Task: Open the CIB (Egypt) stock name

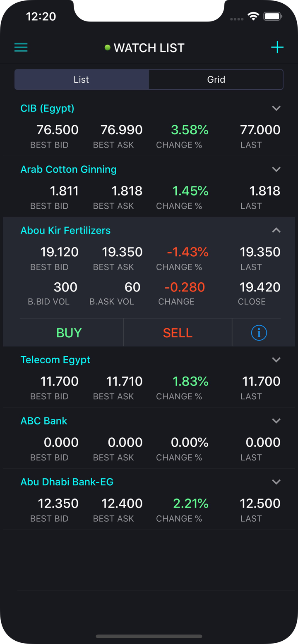Action: coord(48,109)
